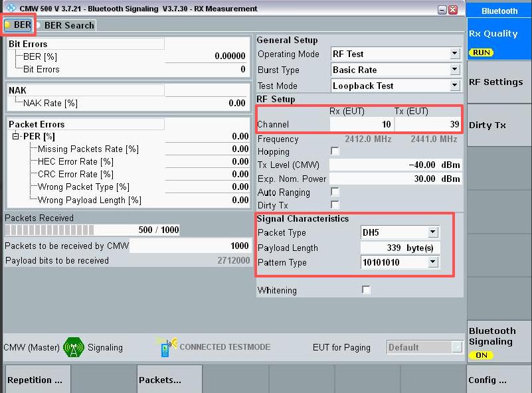Open the Pattern Type dropdown
Viewport: 532px width, 393px height.
pos(432,262)
